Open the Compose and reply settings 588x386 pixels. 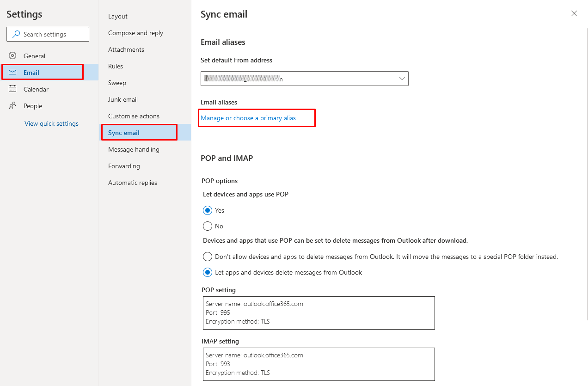(x=135, y=33)
